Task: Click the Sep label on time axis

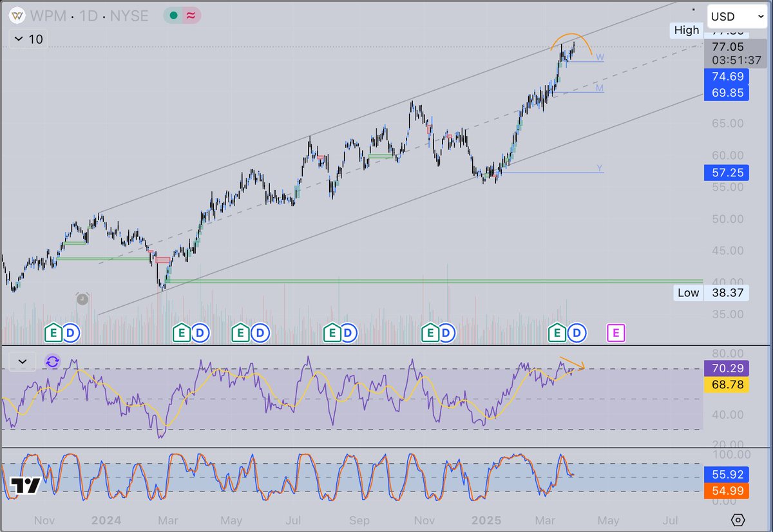Action: coord(360,520)
